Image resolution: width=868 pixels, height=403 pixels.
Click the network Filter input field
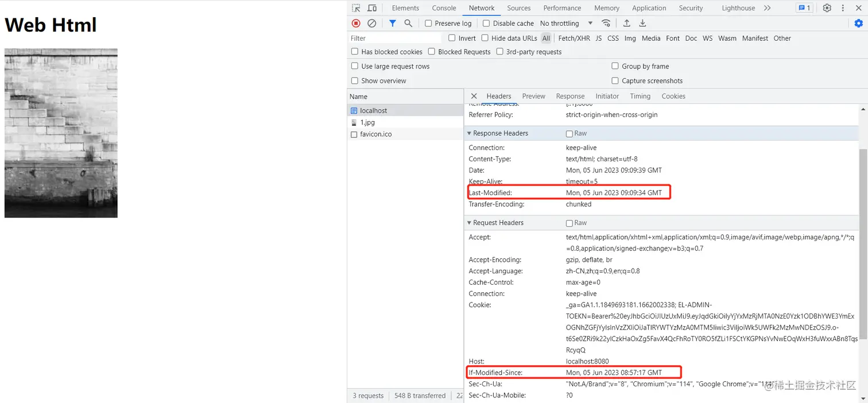[x=395, y=38]
